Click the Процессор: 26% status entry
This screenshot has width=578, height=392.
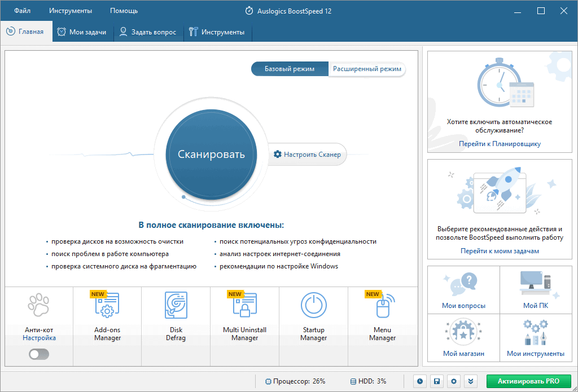tap(295, 382)
